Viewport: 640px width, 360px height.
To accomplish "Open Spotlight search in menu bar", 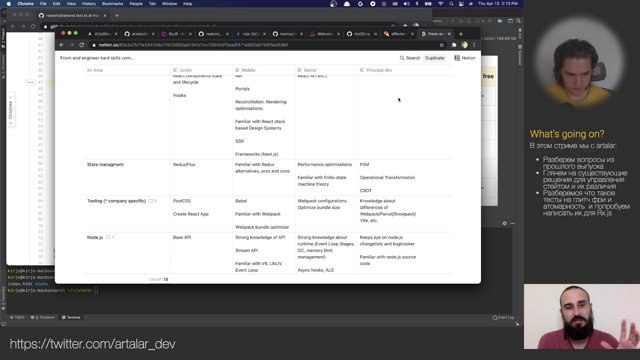I will 451,4.
